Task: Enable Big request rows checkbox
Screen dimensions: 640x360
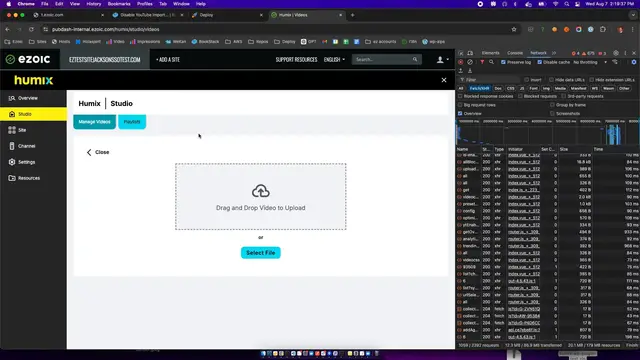Action: tap(460, 105)
